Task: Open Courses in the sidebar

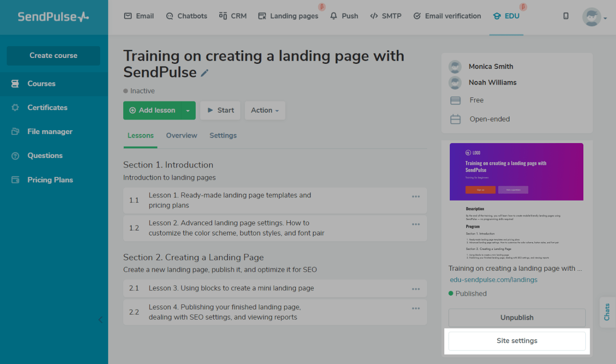Action: [54, 84]
